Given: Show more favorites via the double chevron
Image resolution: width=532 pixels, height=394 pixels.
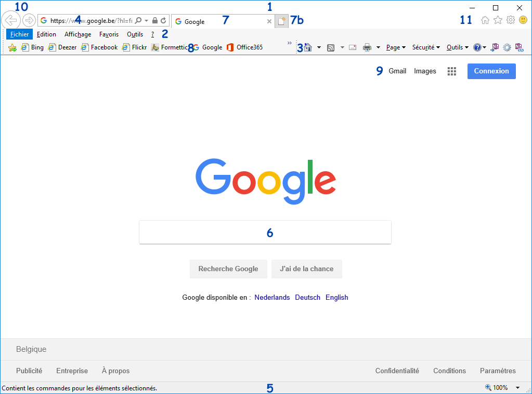Looking at the screenshot, I should coord(290,43).
